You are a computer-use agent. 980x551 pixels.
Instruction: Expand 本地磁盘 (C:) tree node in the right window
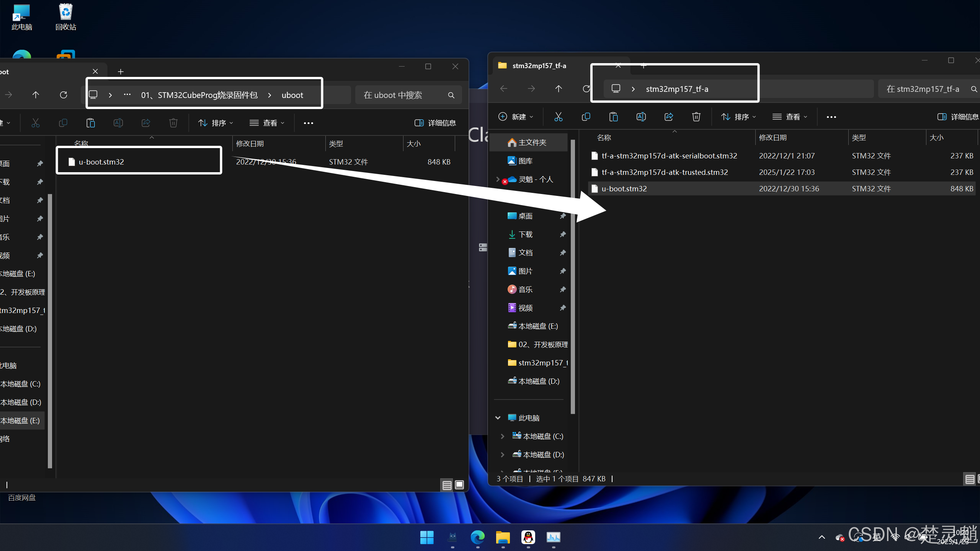502,436
